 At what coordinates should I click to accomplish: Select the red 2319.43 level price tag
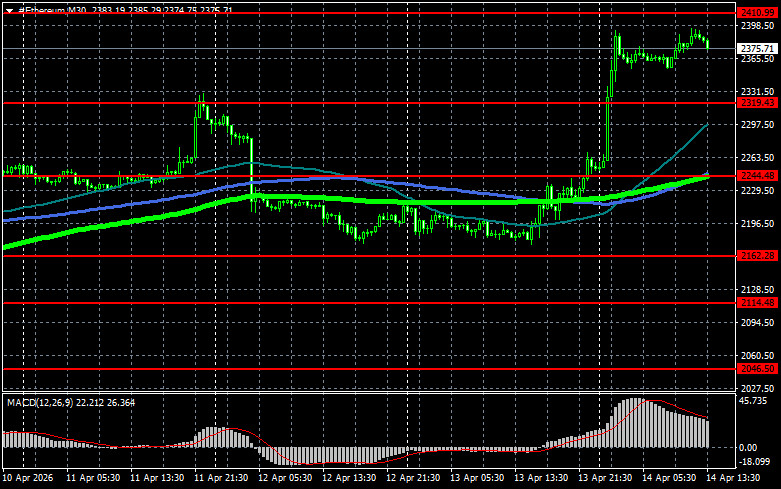[757, 103]
